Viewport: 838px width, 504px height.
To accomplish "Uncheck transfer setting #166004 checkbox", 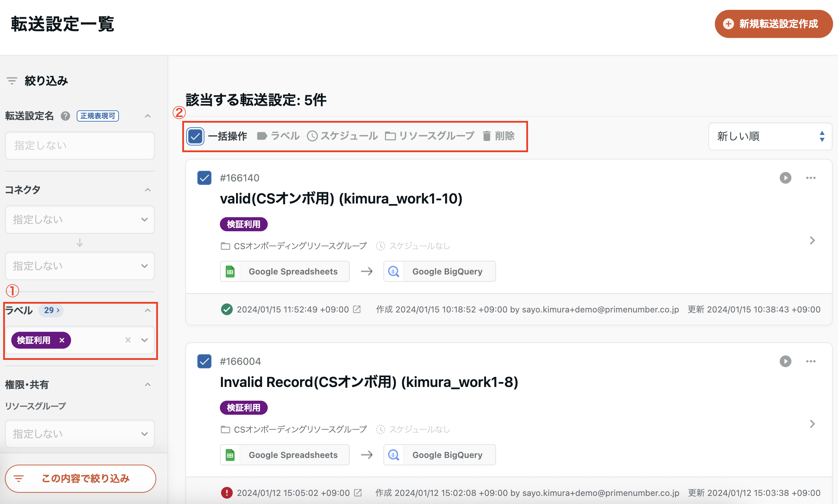I will coord(204,361).
